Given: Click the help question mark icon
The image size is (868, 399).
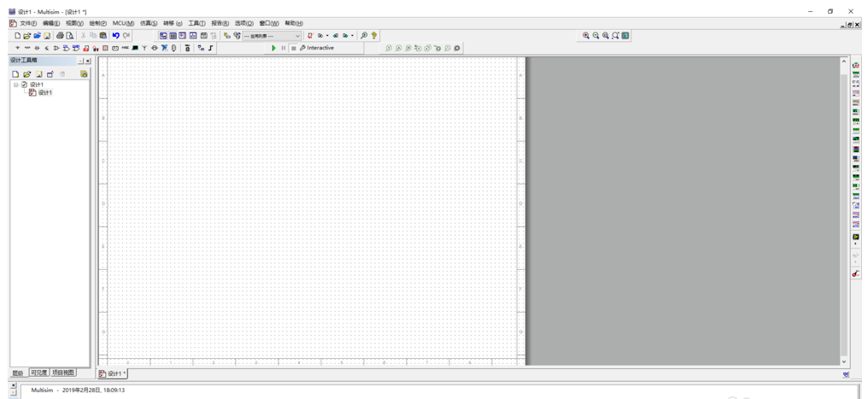Looking at the screenshot, I should tap(374, 36).
